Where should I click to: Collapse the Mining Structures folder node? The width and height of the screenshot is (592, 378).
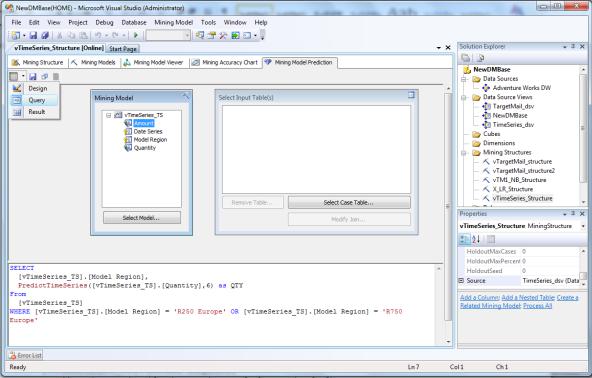pyautogui.click(x=464, y=153)
